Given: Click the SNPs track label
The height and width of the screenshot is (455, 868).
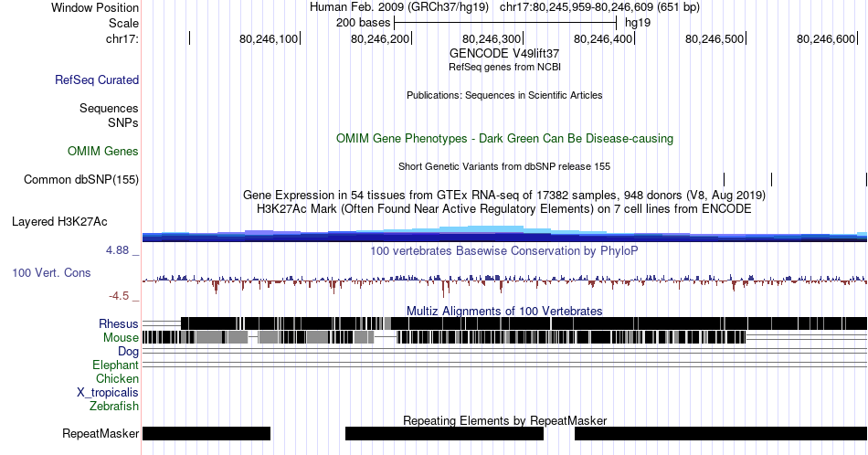Looking at the screenshot, I should (123, 122).
